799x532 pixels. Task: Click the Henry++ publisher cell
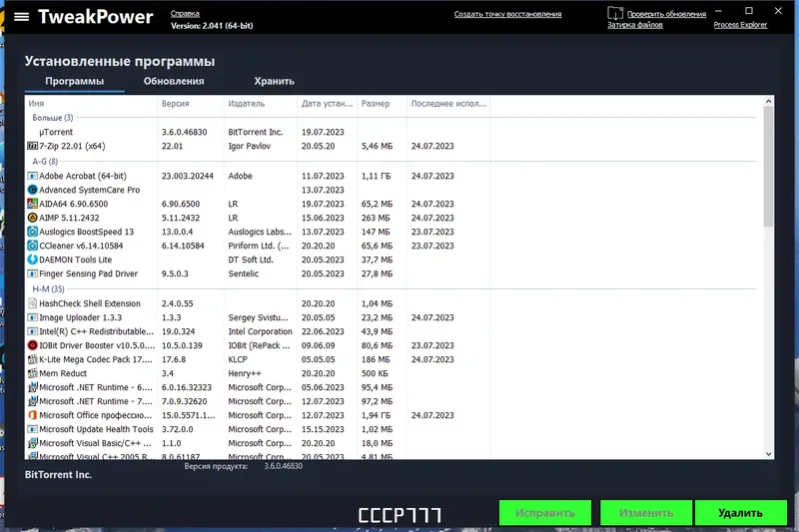point(245,373)
